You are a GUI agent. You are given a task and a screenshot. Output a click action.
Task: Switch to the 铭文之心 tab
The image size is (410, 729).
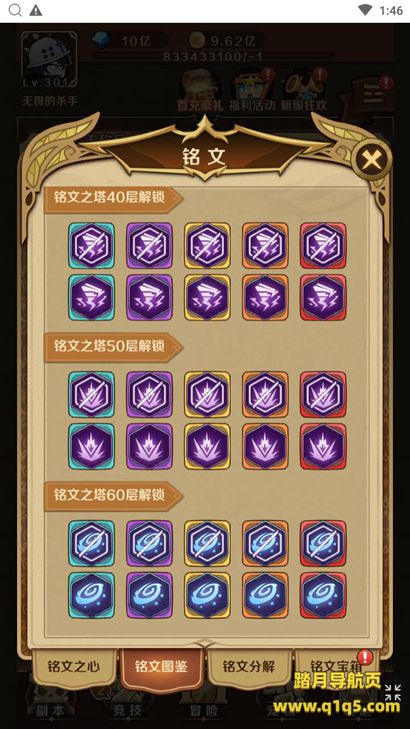point(73,667)
